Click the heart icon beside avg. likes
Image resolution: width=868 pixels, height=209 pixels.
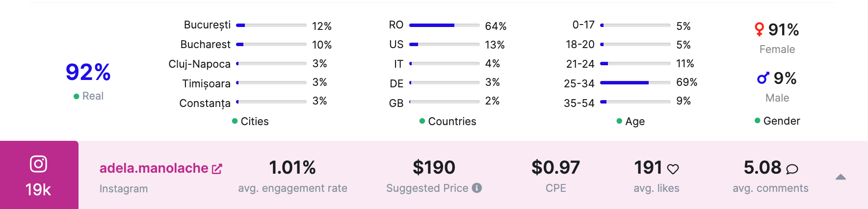point(673,169)
